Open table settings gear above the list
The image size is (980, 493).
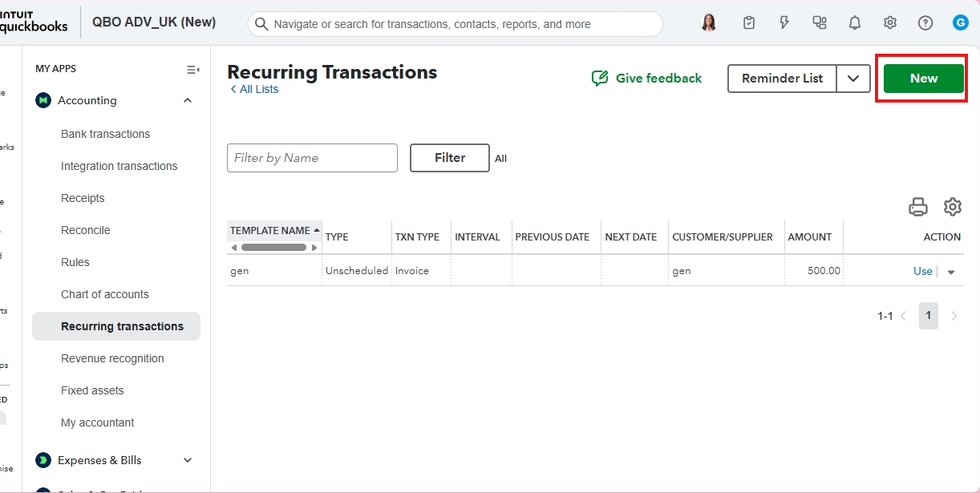pos(953,207)
